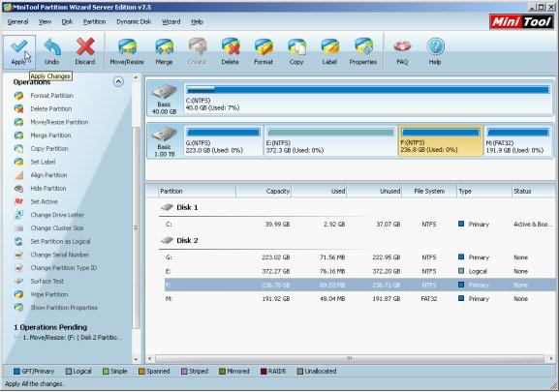Open the Dynamic Disk menu
Image resolution: width=560 pixels, height=392 pixels.
tap(134, 21)
